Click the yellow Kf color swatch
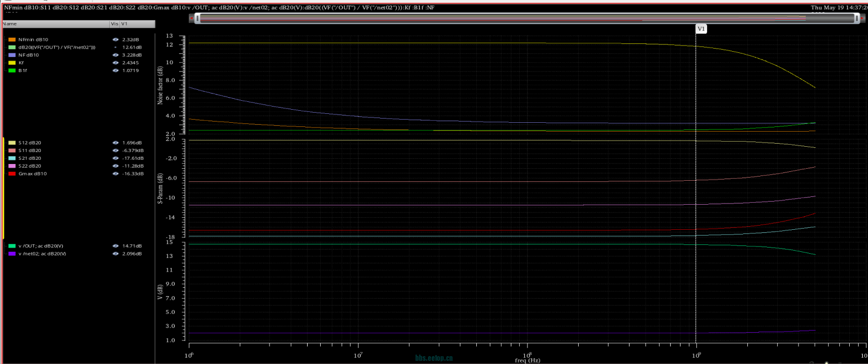868x364 pixels. coord(12,63)
